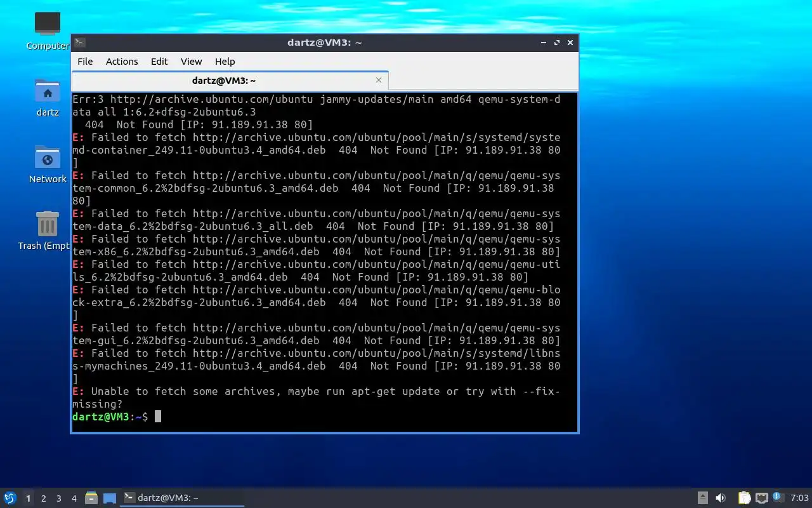Click the terminal icon in the title bar
This screenshot has height=508, width=812.
tap(79, 43)
